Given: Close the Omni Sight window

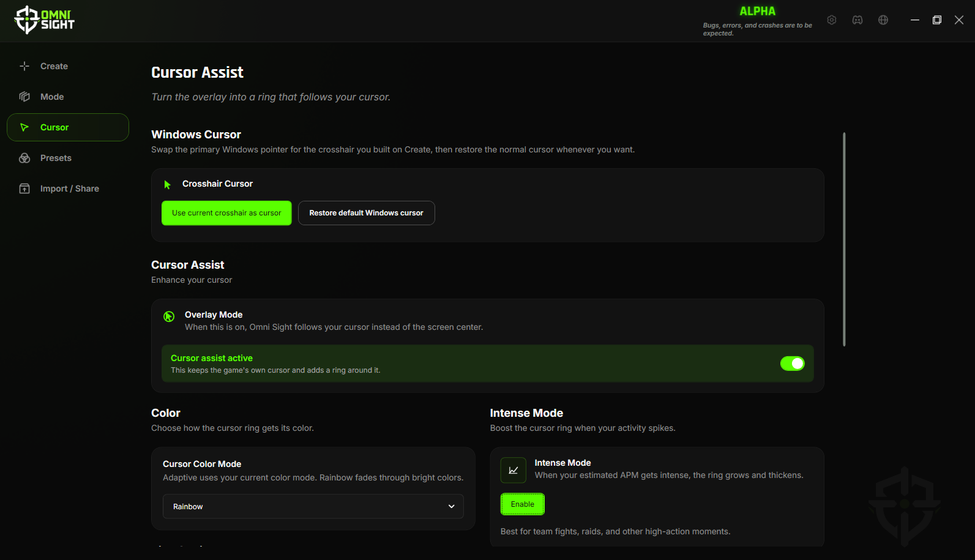Looking at the screenshot, I should point(959,20).
